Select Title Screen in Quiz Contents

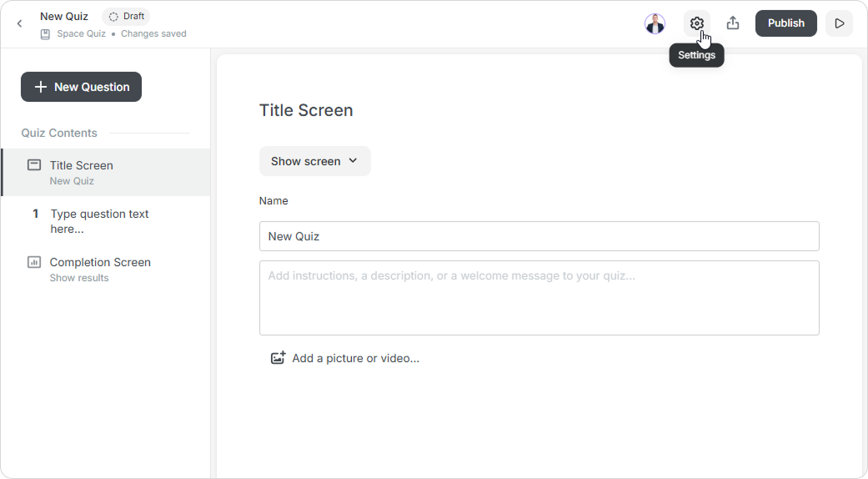pos(106,172)
